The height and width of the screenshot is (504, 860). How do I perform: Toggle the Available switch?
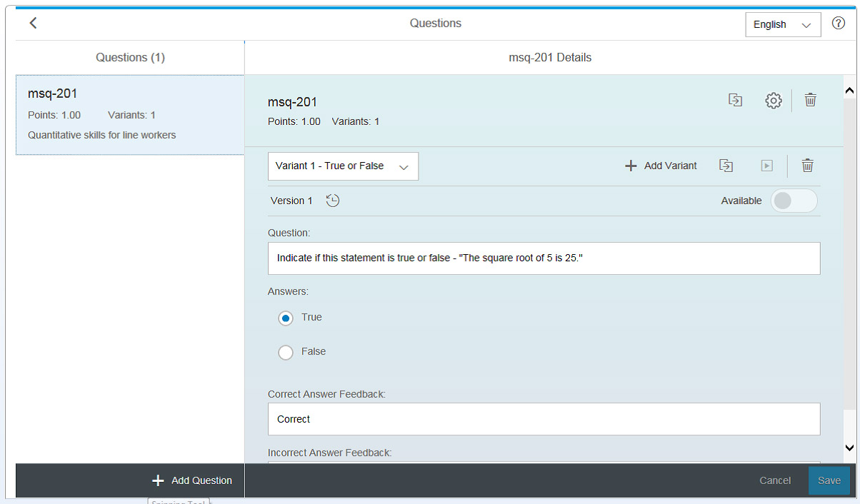click(x=794, y=201)
